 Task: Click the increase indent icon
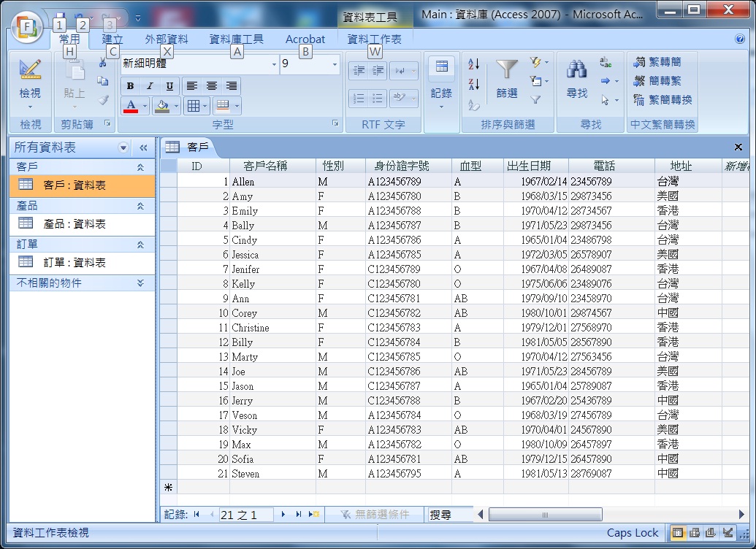pos(378,71)
